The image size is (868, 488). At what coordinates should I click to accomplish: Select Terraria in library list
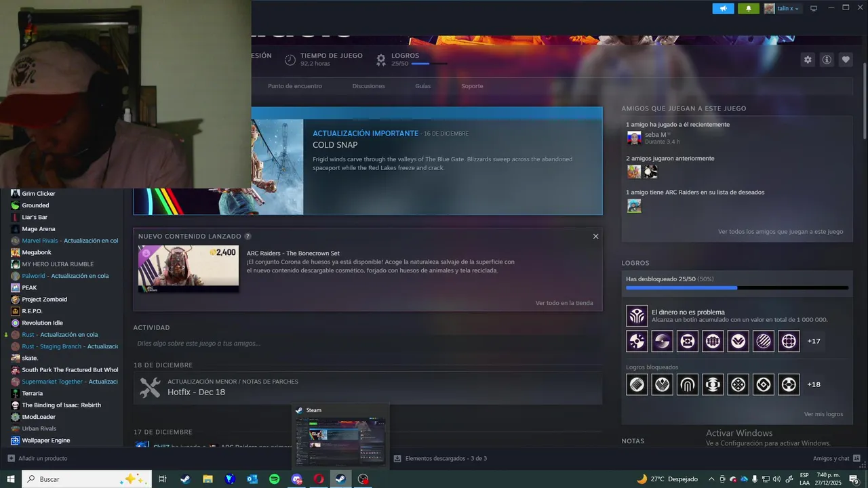(32, 393)
